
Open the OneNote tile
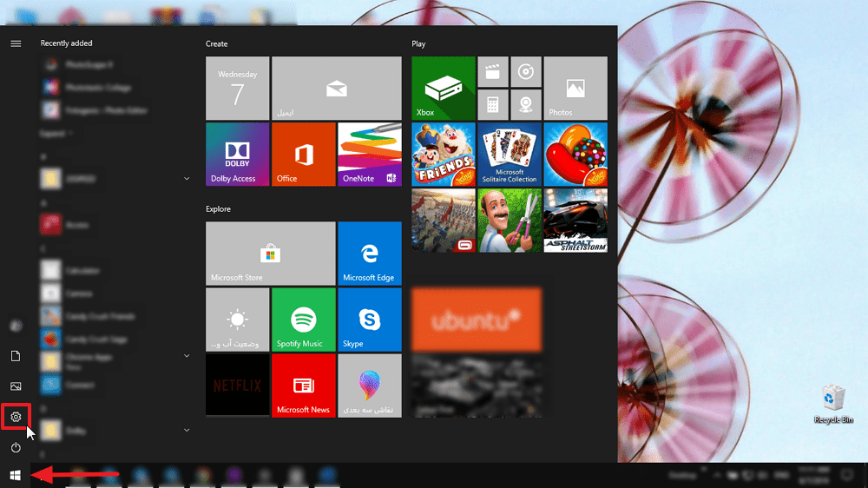pos(370,154)
